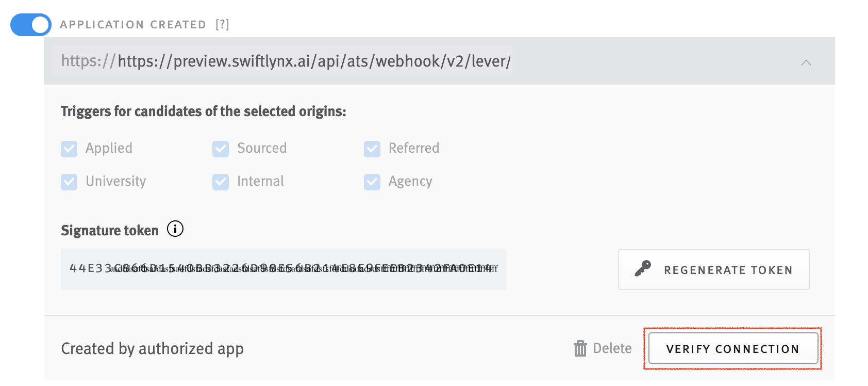The height and width of the screenshot is (386, 868).
Task: Select the signature token value field
Action: 283,269
